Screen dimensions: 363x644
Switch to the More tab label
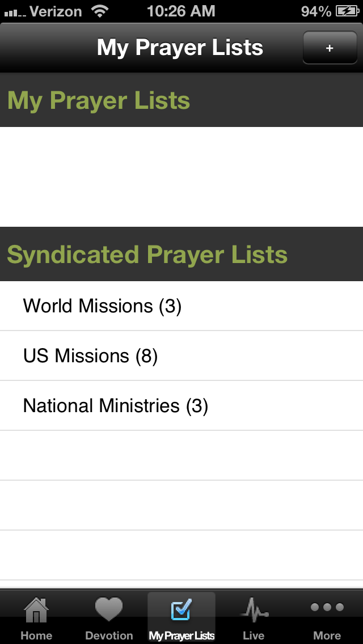[327, 635]
